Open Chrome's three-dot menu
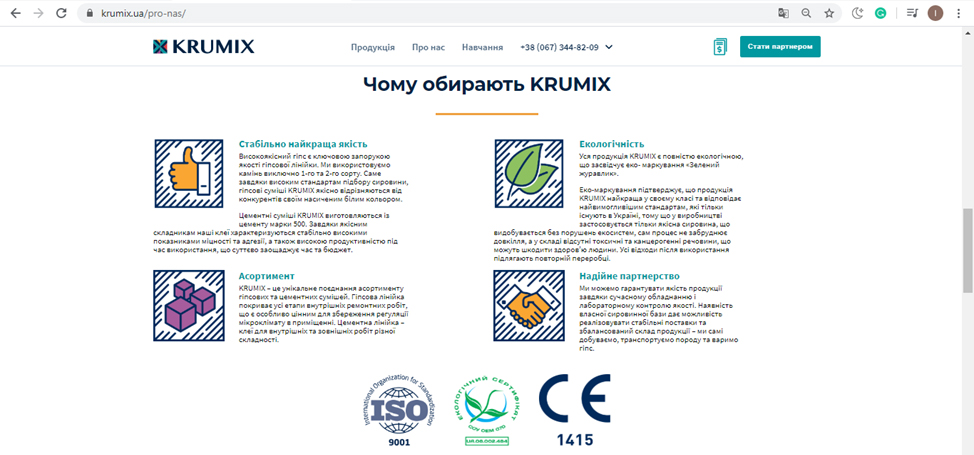The image size is (974, 455). 959,14
